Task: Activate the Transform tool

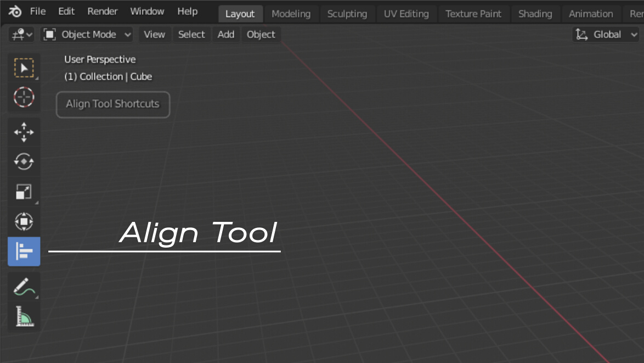Action: [x=24, y=221]
